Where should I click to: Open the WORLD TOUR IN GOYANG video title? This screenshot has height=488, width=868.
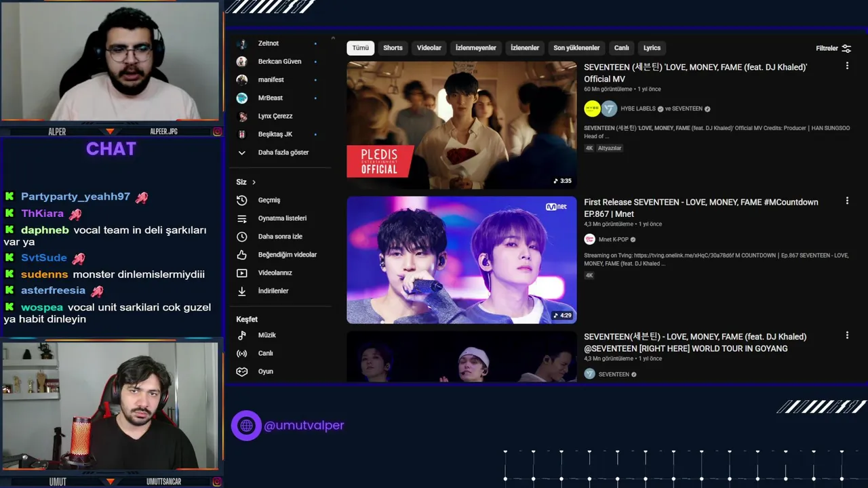tap(695, 342)
